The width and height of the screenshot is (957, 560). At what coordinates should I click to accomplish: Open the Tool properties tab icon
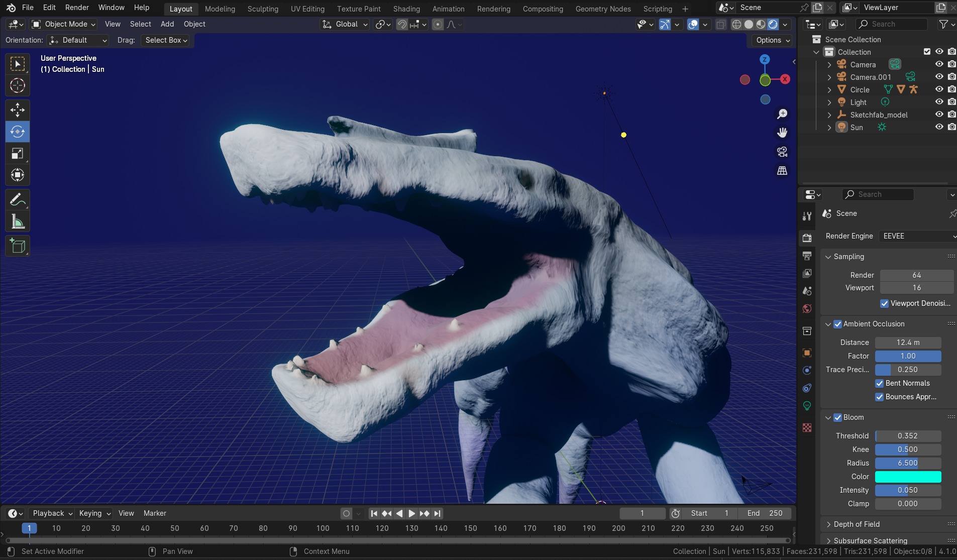(x=807, y=216)
